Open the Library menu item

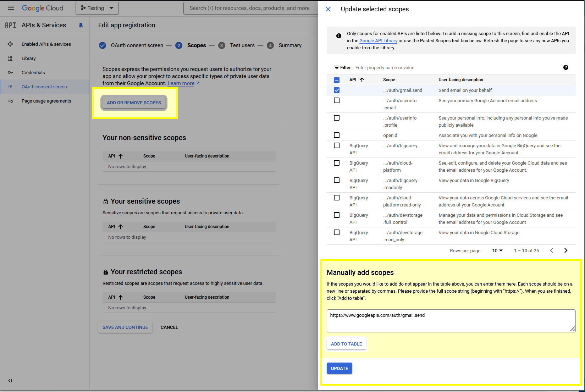29,58
